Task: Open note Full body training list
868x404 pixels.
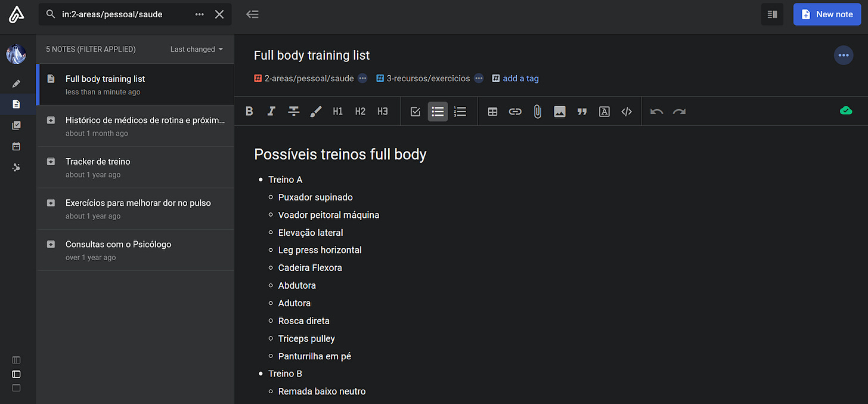Action: (135, 85)
